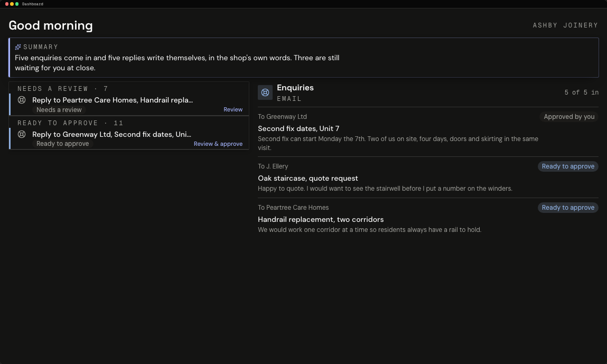Click the 'To J. Ellery' recipient line

pyautogui.click(x=273, y=166)
